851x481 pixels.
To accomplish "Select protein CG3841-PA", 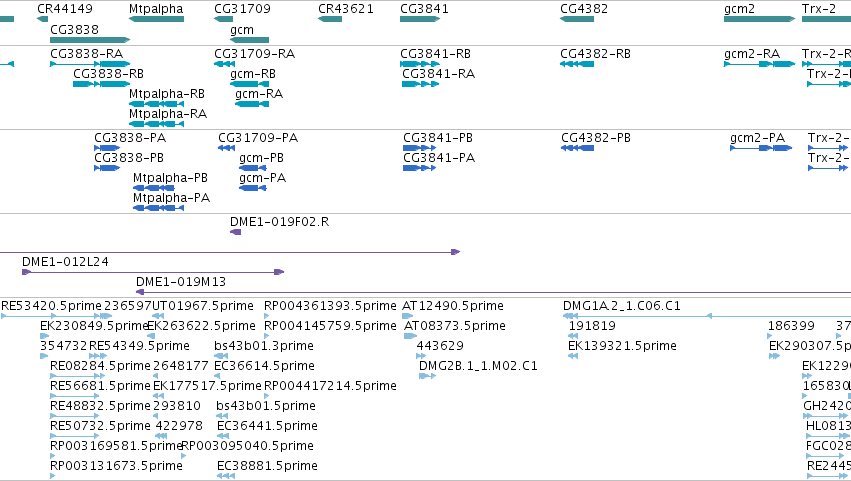I will point(439,158).
